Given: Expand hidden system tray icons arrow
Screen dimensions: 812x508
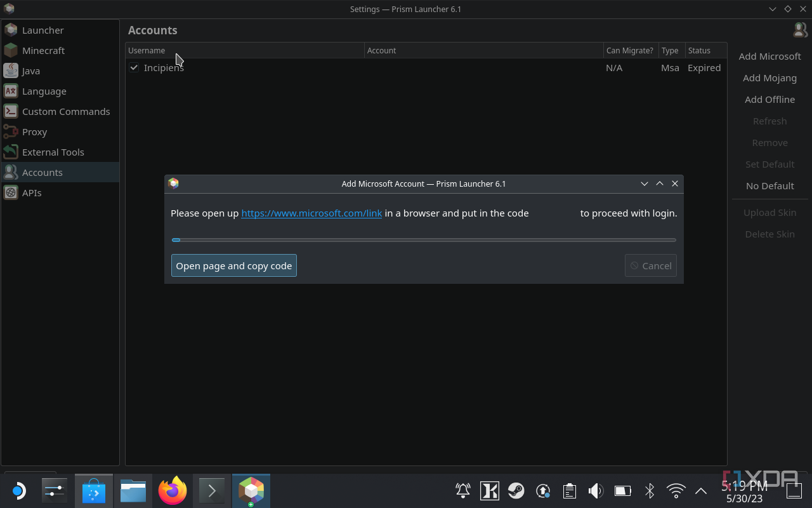Looking at the screenshot, I should [x=701, y=490].
